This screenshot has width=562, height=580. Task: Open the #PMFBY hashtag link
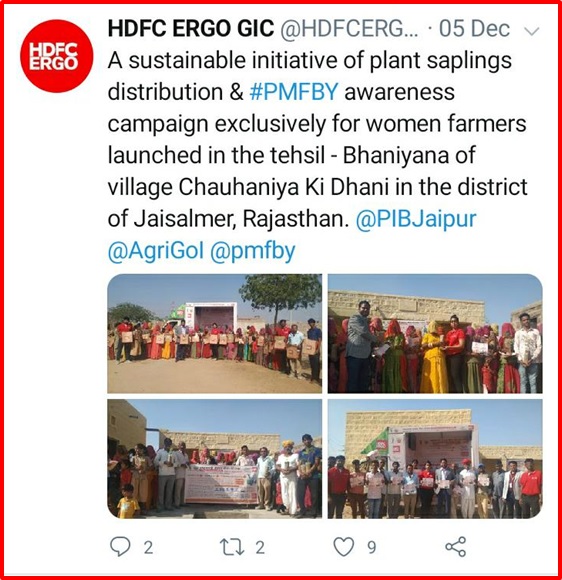point(294,92)
